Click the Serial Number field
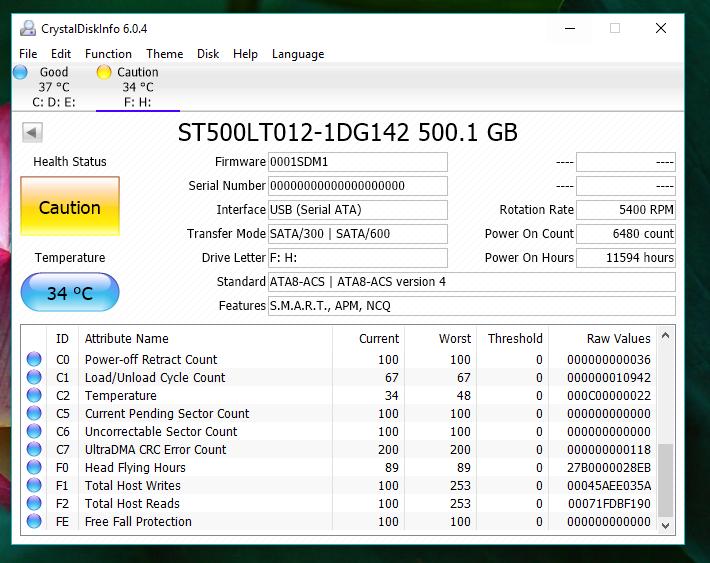The height and width of the screenshot is (563, 710). pos(358,186)
